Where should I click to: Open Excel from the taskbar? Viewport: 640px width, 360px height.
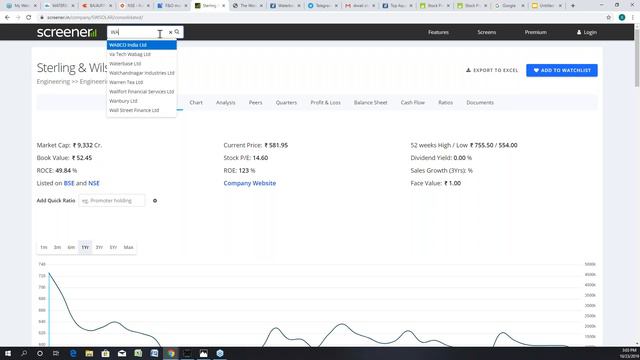click(138, 353)
